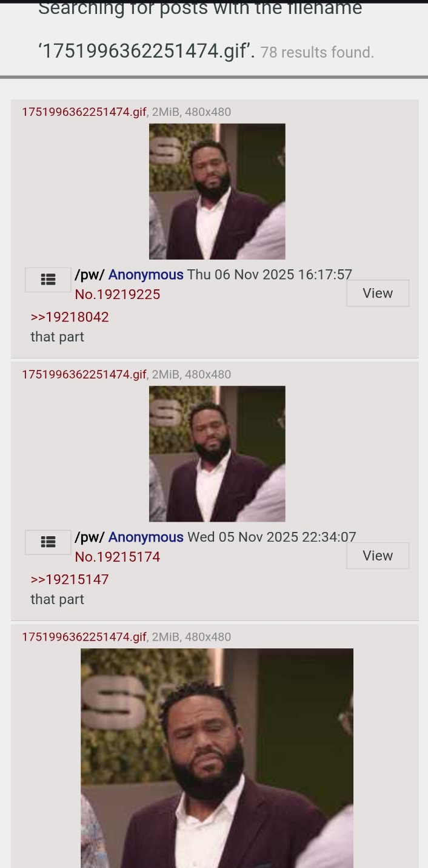
Task: Open the list menu icon for post No.19215174
Action: [48, 542]
